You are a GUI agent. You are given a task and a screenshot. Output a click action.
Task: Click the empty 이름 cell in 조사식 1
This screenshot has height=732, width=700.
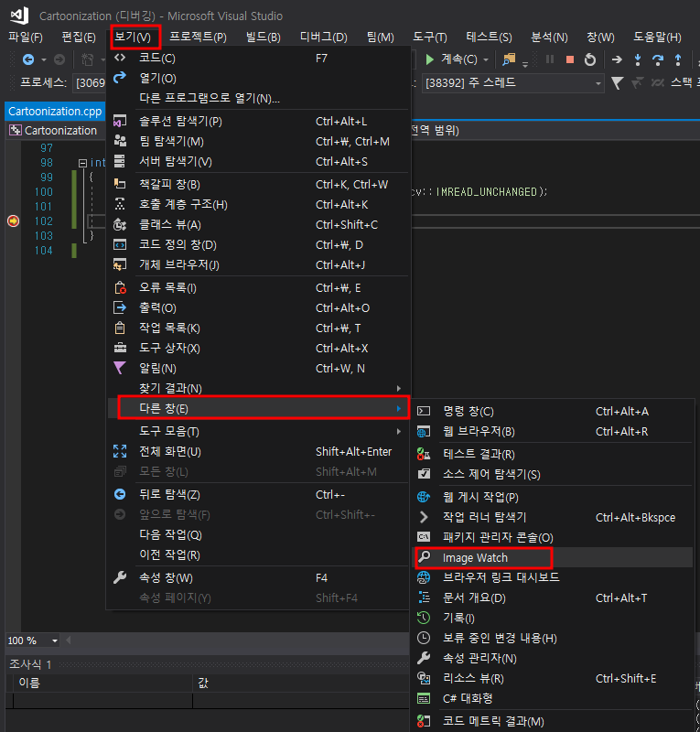102,701
